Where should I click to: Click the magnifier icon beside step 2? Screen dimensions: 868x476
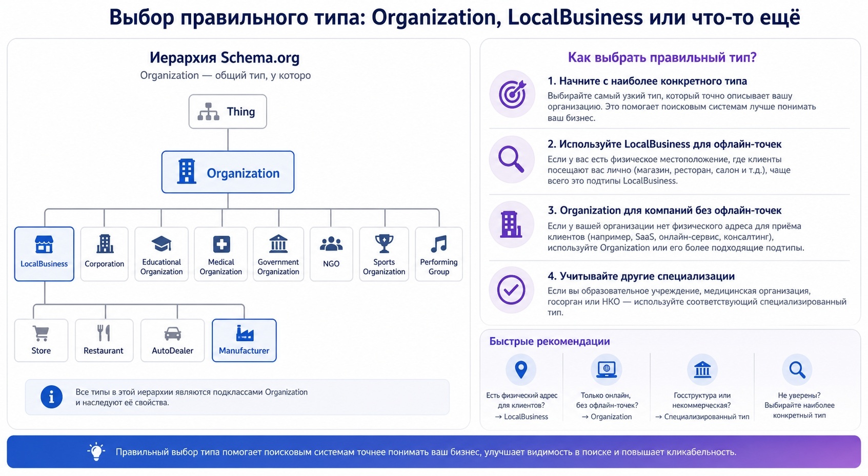tap(511, 159)
